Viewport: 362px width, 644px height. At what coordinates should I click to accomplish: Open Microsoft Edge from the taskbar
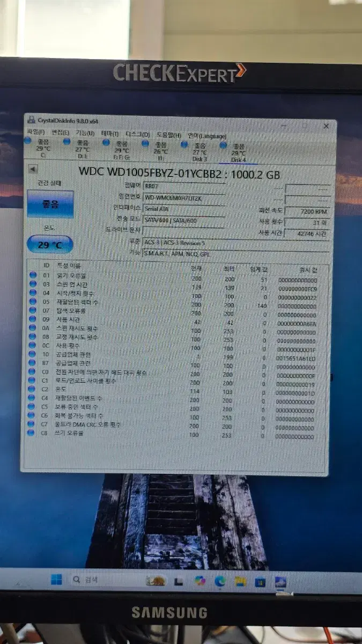(x=220, y=581)
